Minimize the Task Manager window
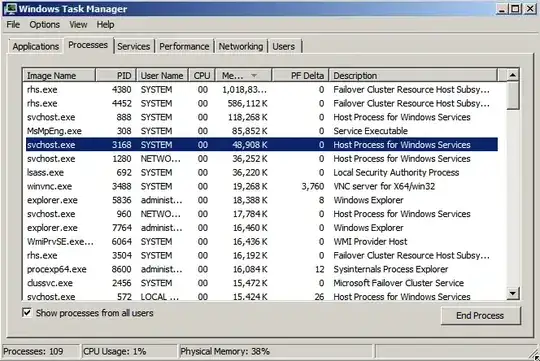Screen dimensions: 540x361 (502, 9)
